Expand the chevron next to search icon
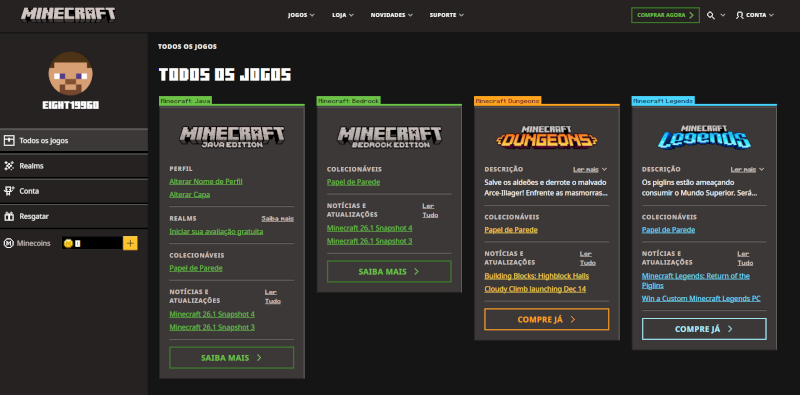Screen dimensions: 800x395 click(722, 15)
